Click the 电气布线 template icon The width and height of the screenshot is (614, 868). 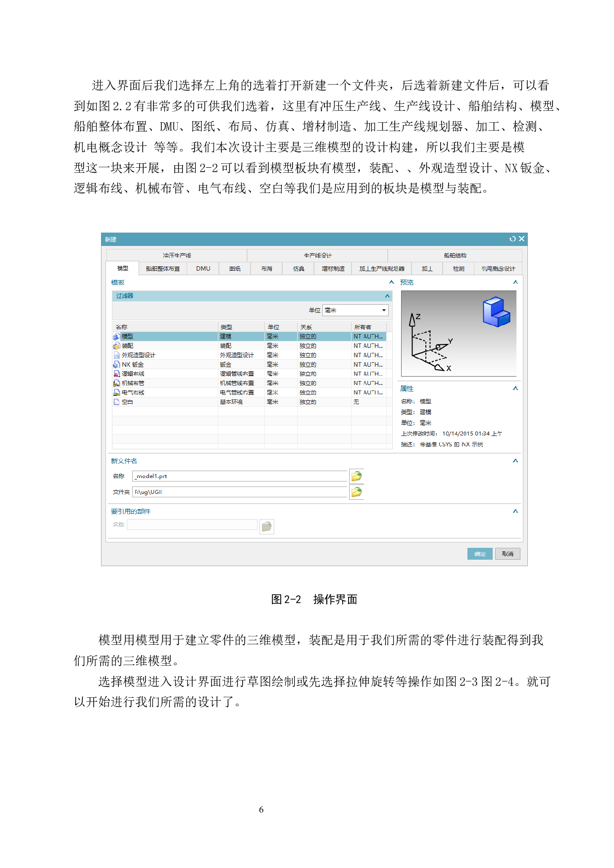pyautogui.click(x=116, y=393)
